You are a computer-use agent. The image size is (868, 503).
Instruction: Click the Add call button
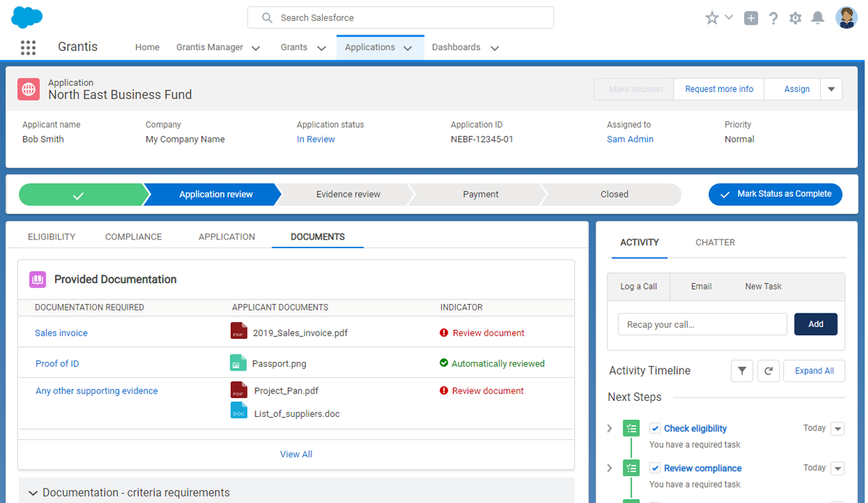816,324
